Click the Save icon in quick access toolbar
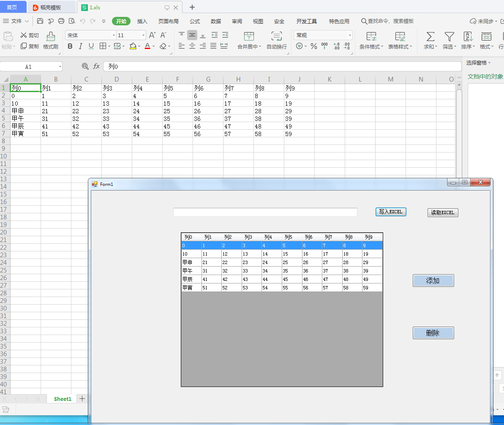The image size is (504, 425). click(40, 21)
